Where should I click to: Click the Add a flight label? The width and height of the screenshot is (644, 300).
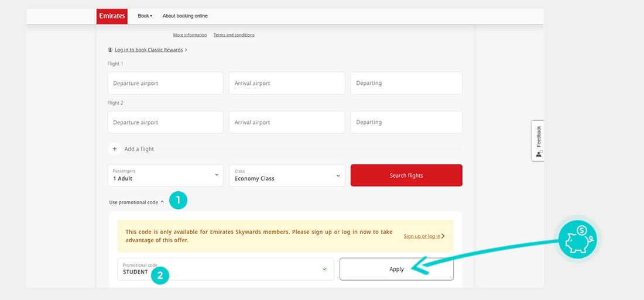[x=139, y=149]
